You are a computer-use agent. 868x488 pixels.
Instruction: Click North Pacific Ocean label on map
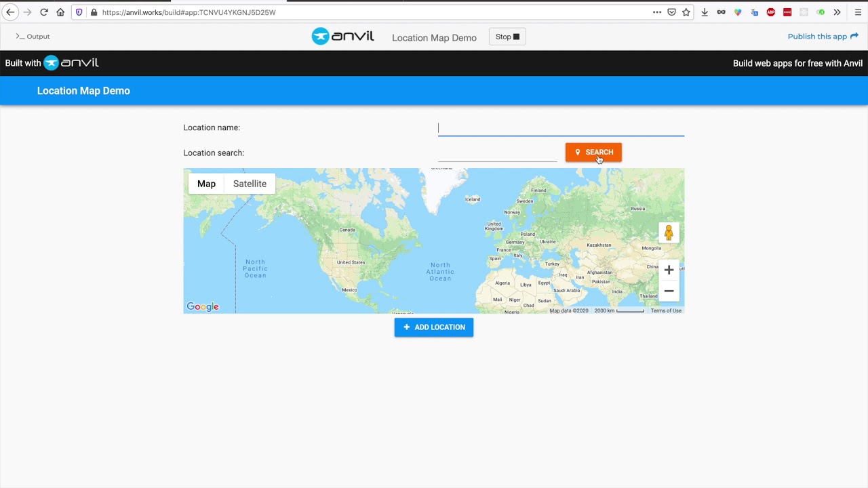click(x=256, y=268)
